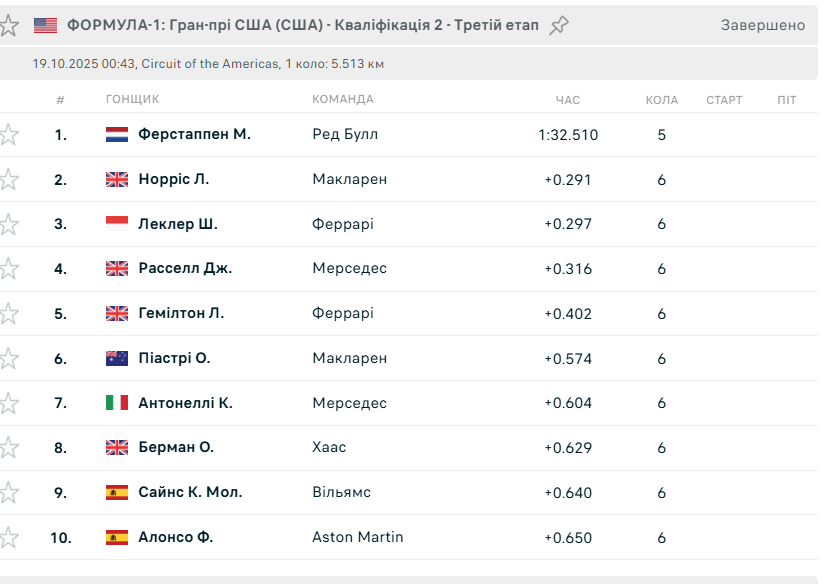Viewport: 829px width, 584px height.
Task: Click the Spanish flag beside Сайнс К. Мол.
Action: (117, 492)
